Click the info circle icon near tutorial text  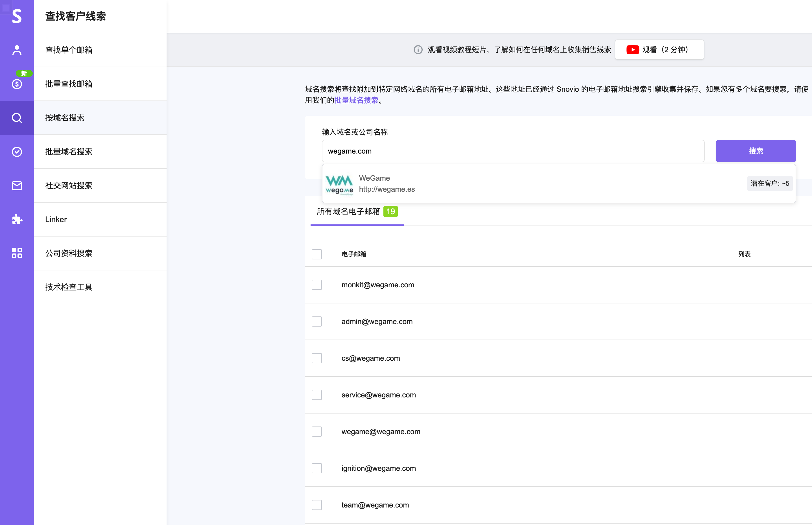click(x=418, y=50)
